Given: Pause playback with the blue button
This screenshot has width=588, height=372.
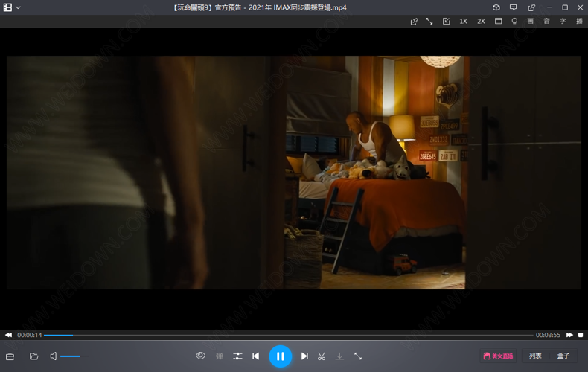Looking at the screenshot, I should pyautogui.click(x=280, y=356).
